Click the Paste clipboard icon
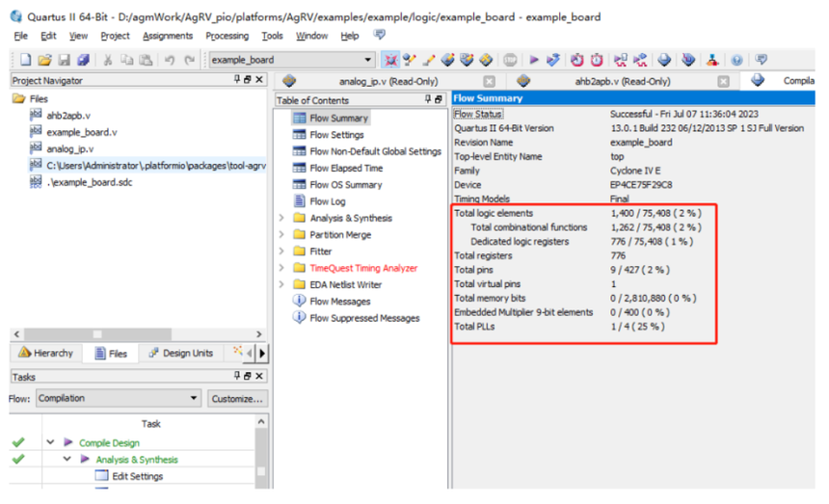This screenshot has width=829, height=504. click(146, 60)
